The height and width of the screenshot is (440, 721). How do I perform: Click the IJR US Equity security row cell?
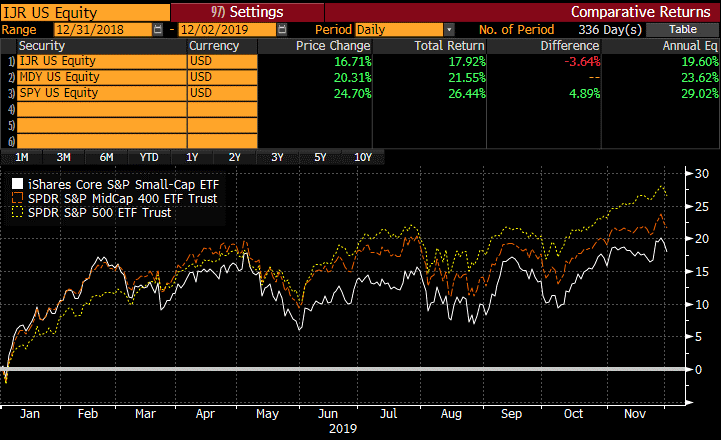[x=102, y=62]
